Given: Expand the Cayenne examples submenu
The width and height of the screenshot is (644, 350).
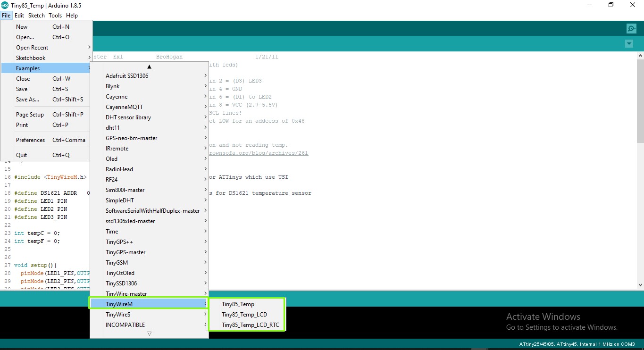Looking at the screenshot, I should coord(149,97).
